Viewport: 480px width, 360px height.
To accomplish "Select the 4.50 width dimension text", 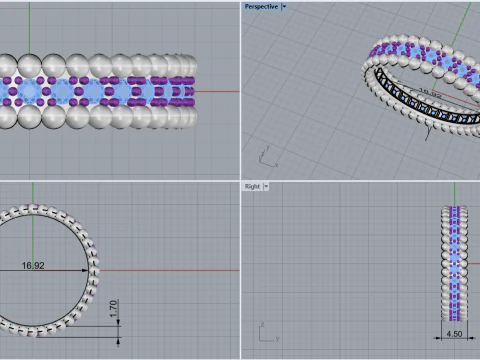I will (x=454, y=334).
